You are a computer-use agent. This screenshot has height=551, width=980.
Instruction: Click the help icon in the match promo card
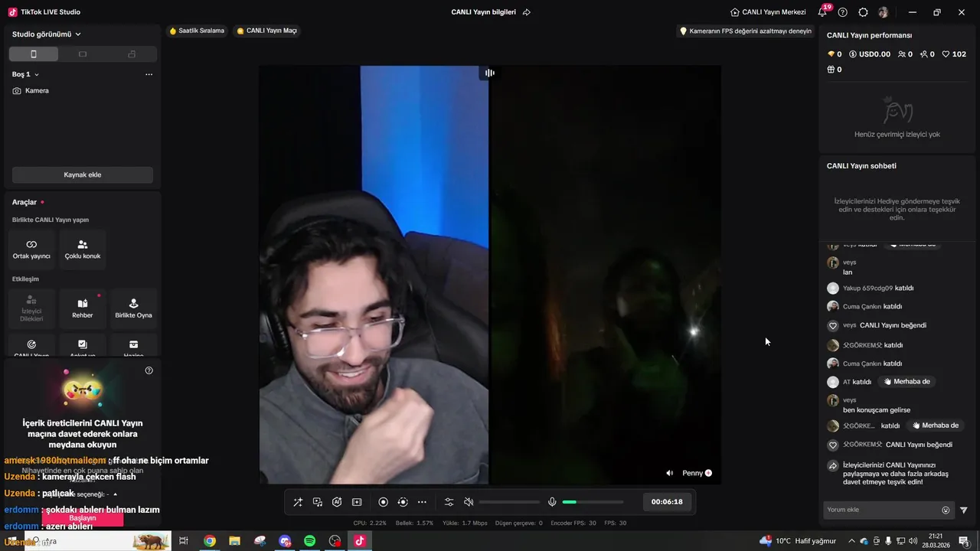coord(149,370)
